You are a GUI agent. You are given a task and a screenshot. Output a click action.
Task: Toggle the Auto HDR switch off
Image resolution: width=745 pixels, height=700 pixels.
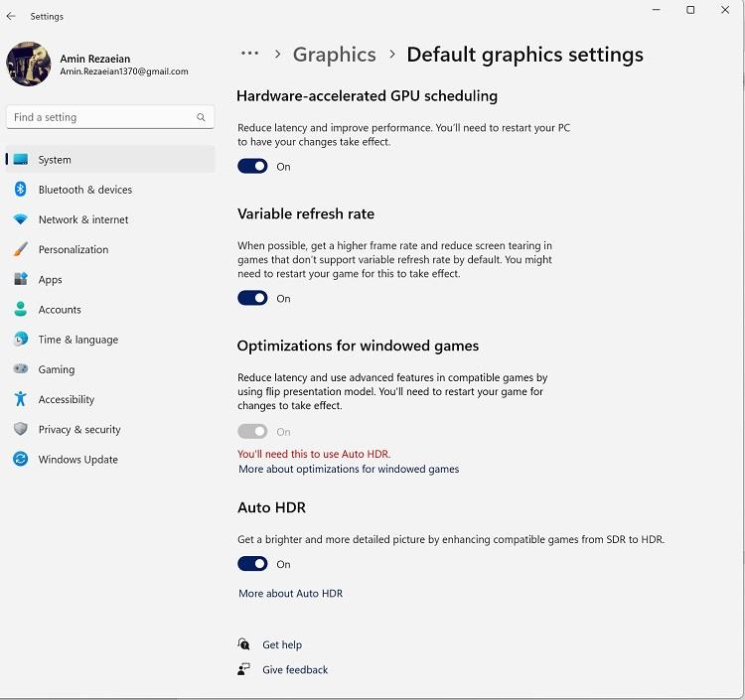pyautogui.click(x=252, y=564)
